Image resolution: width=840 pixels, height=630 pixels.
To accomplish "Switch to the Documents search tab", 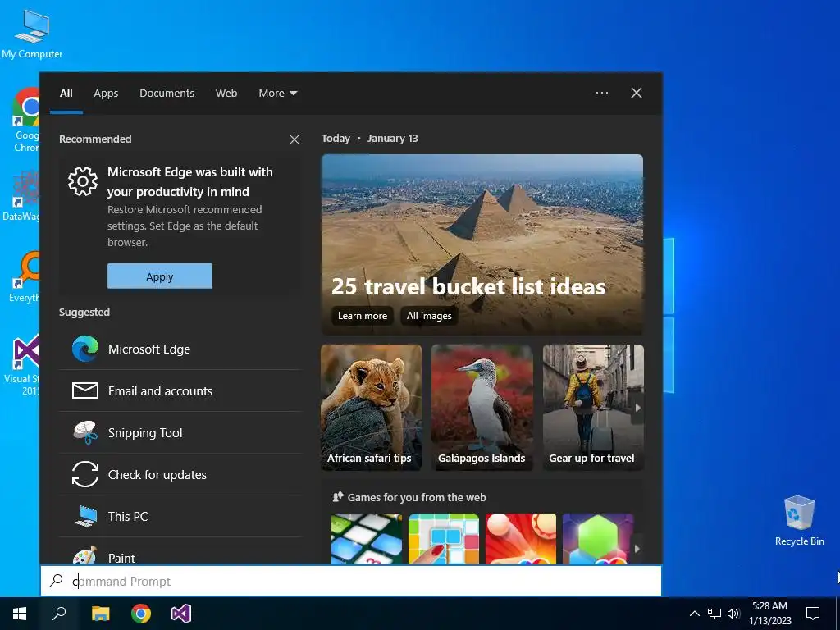I will [x=167, y=94].
